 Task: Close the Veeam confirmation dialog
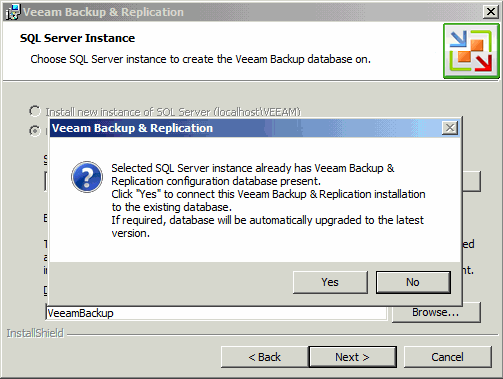coord(450,128)
